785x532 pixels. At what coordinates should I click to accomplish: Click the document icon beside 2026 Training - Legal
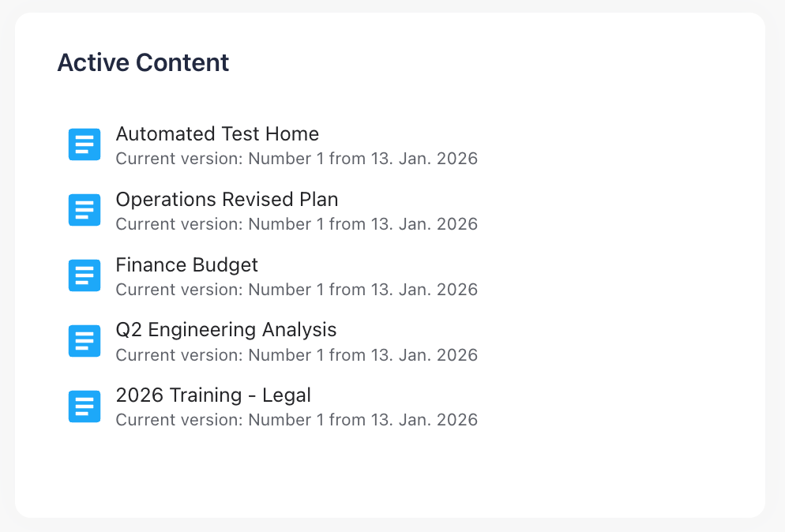[x=85, y=406]
